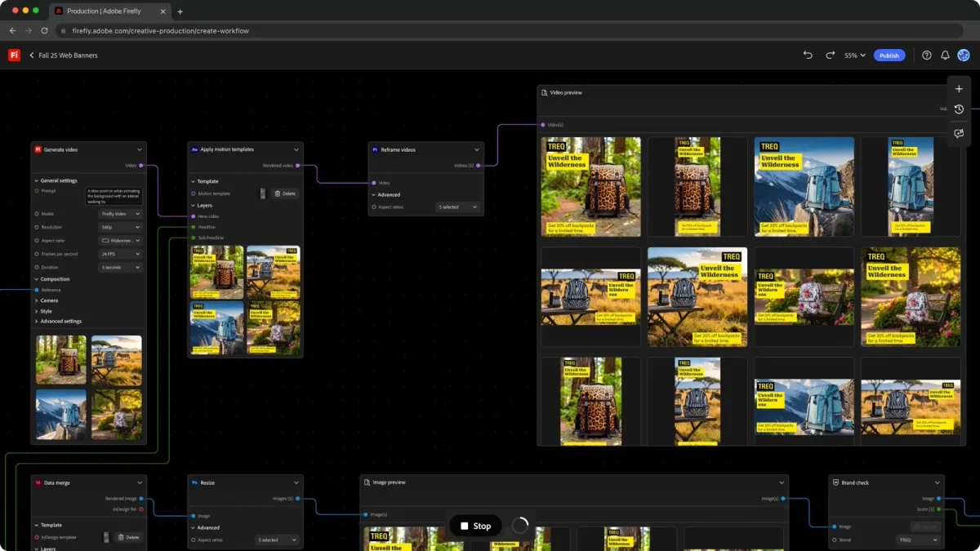Click the Publish button
Image resolution: width=980 pixels, height=551 pixels.
(x=889, y=56)
